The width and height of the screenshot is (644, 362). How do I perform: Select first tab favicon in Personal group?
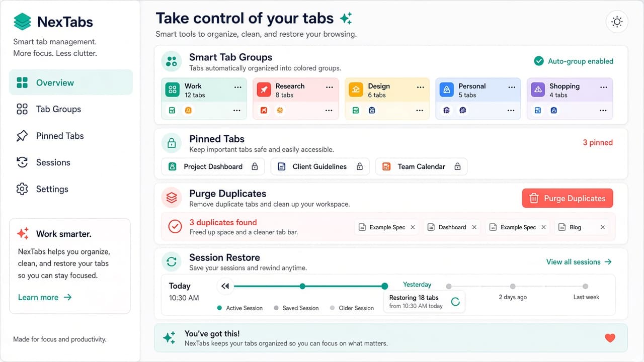447,110
